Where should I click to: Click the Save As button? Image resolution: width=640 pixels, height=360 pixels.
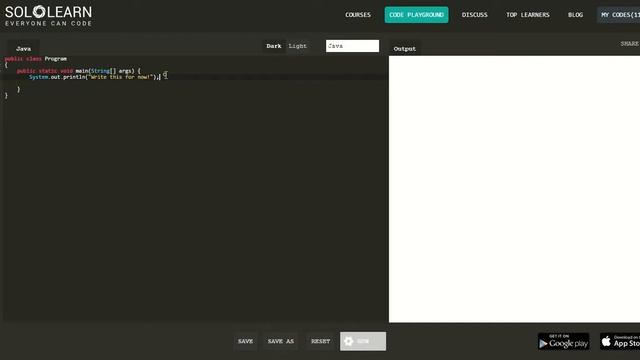pos(281,341)
